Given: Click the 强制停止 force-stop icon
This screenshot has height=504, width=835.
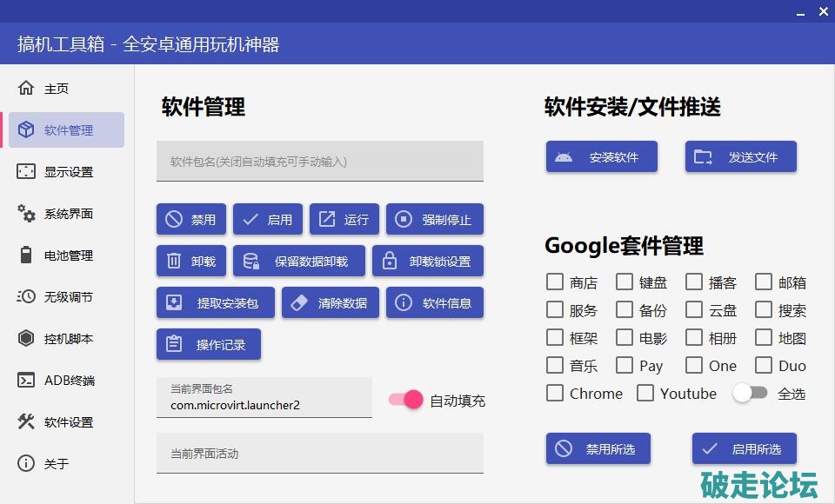Looking at the screenshot, I should pos(404,220).
